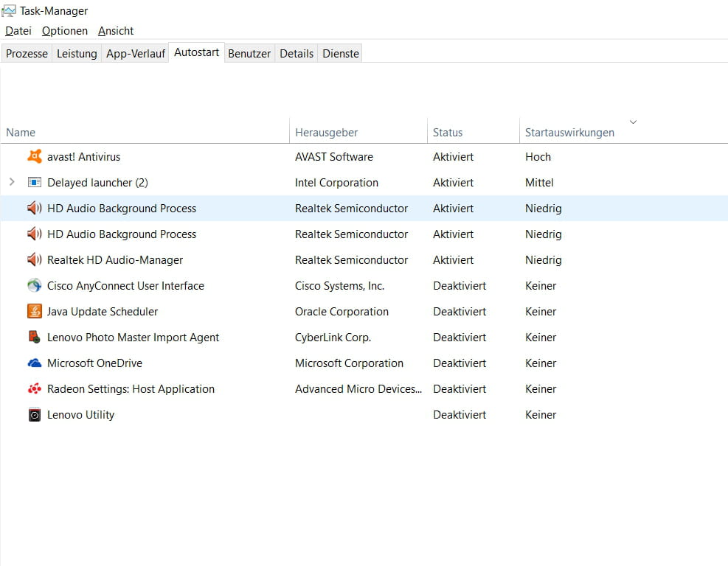Viewport: 728px width, 566px height.
Task: Click publisher Cisco Systems, Inc.
Action: click(x=339, y=286)
